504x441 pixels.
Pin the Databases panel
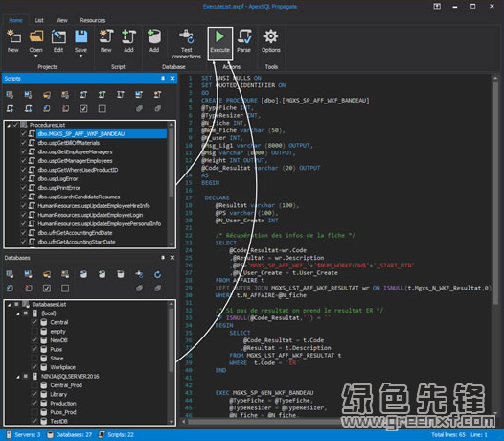point(163,258)
